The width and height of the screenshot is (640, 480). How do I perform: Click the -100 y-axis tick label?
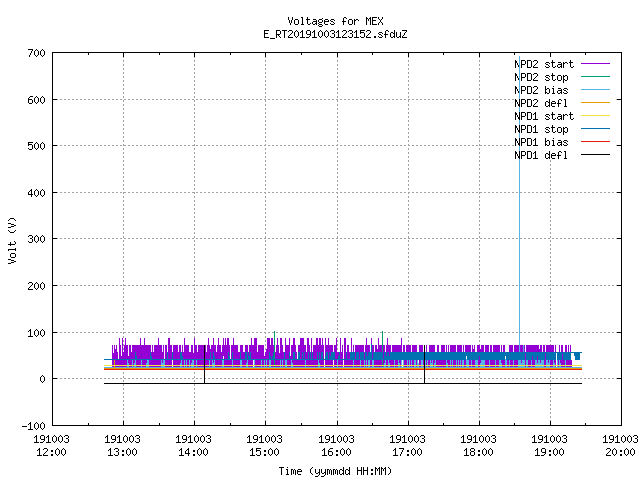(33, 426)
